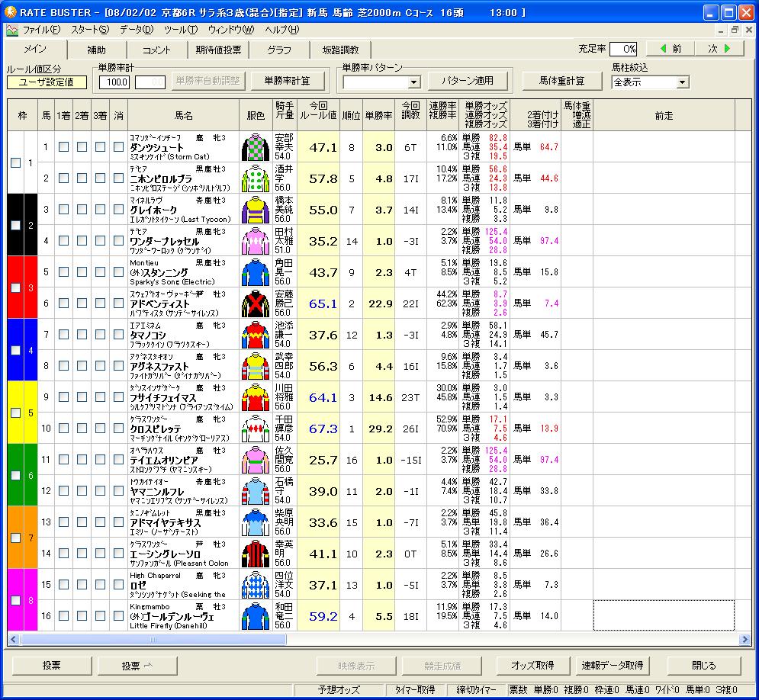Tick the 1着 checkbox for horse 9 フサイチフェイマス
The image size is (759, 700).
tap(63, 397)
